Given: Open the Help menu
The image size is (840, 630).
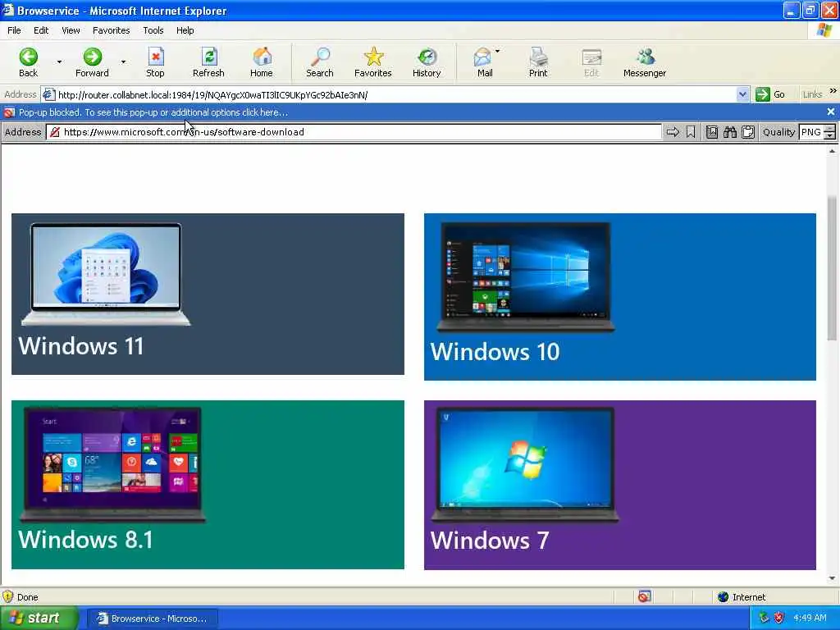Looking at the screenshot, I should [x=185, y=30].
